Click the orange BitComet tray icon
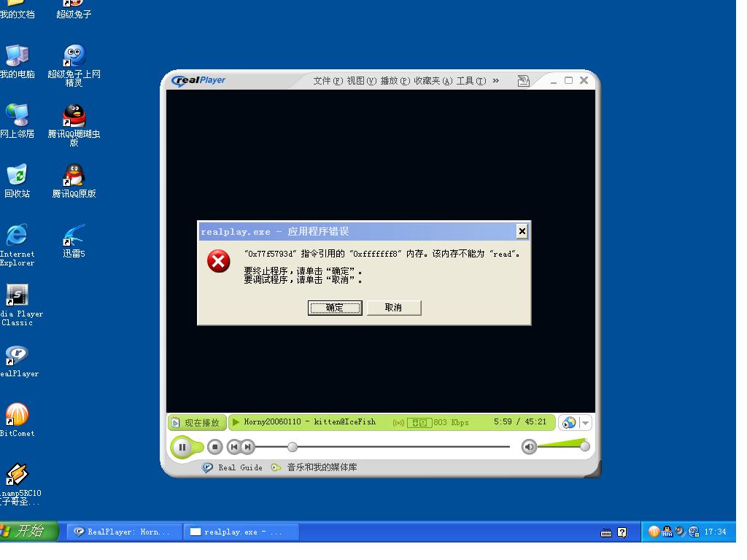The width and height of the screenshot is (747, 560). 654,532
